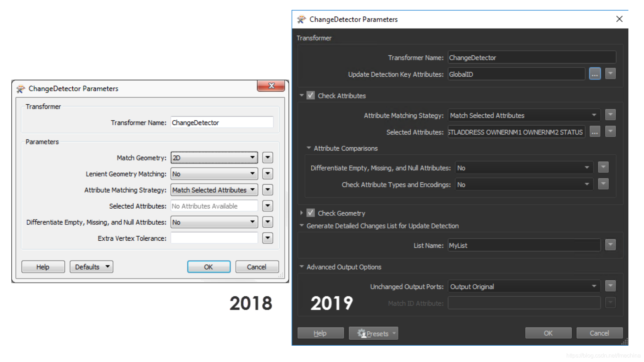Click the FME icon in 2019 dialog title bar
Viewport: 644px width, 362px height.
(301, 19)
